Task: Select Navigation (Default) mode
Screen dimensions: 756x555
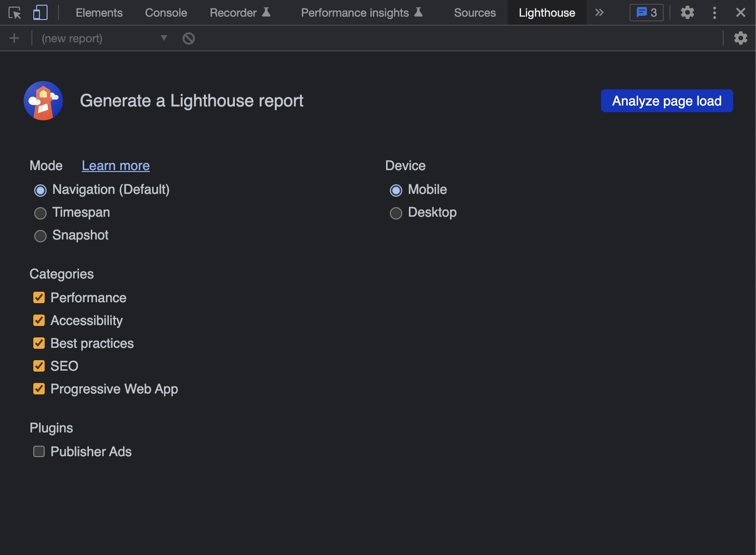Action: tap(40, 190)
